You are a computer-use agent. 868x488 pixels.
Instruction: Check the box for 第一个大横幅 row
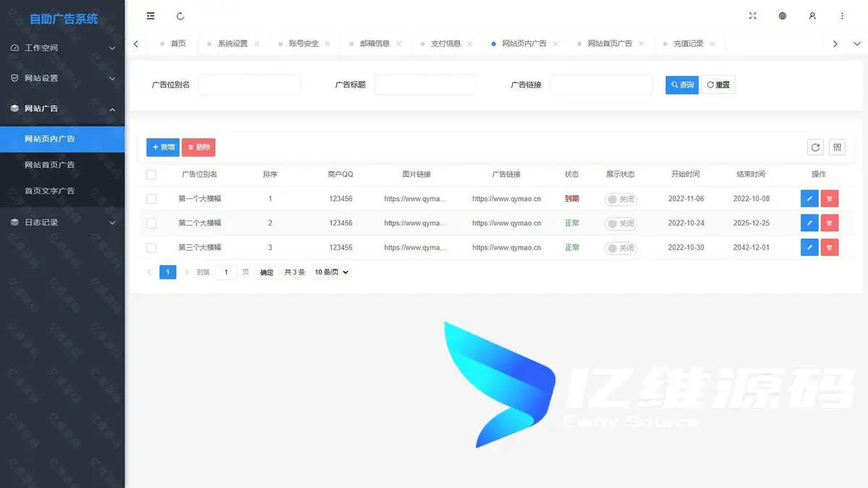click(151, 199)
